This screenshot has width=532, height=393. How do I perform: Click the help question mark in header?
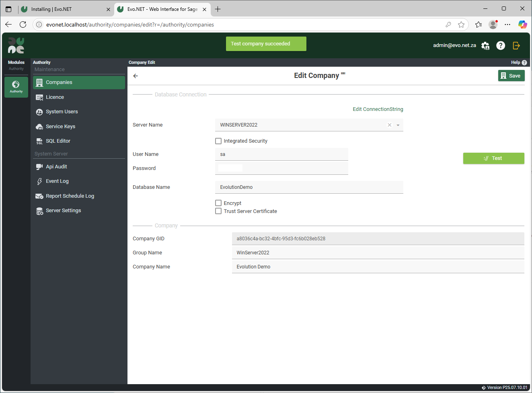coord(501,45)
